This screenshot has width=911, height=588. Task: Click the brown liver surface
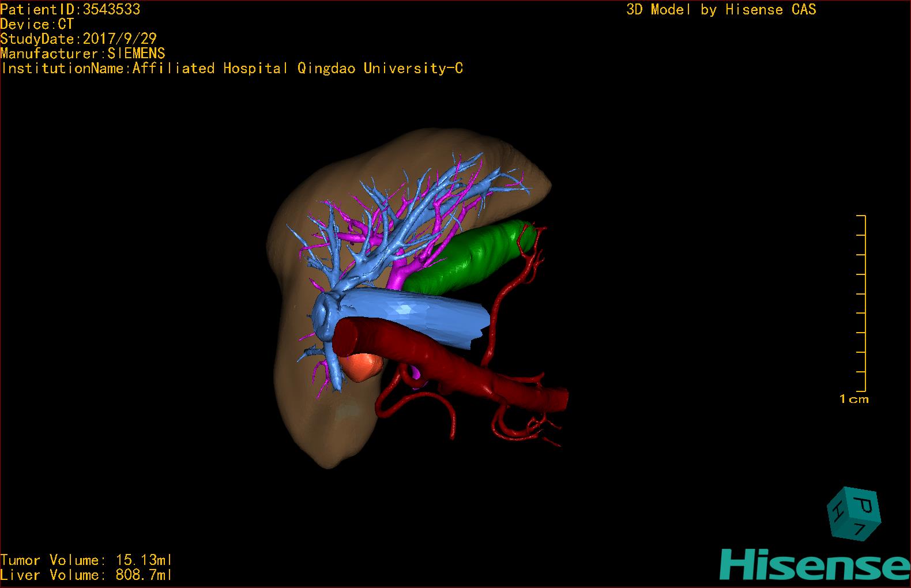click(x=311, y=404)
